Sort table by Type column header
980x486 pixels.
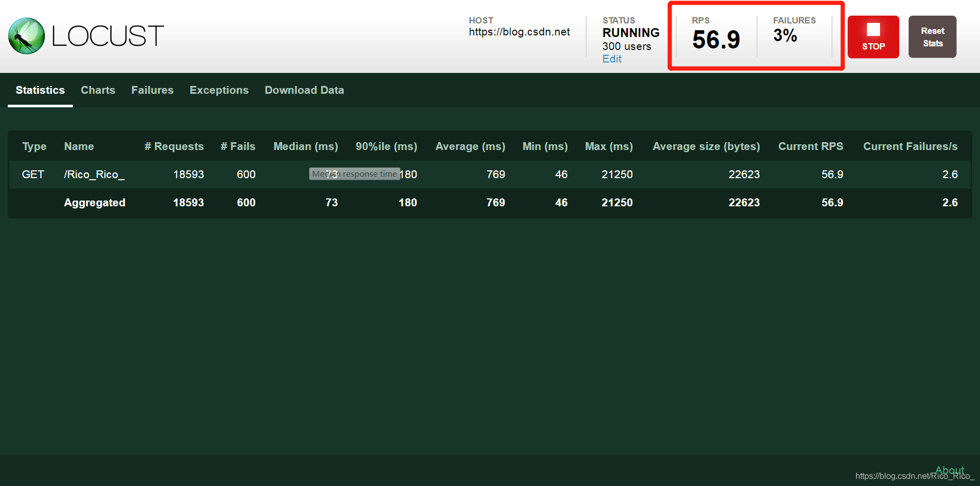(34, 146)
